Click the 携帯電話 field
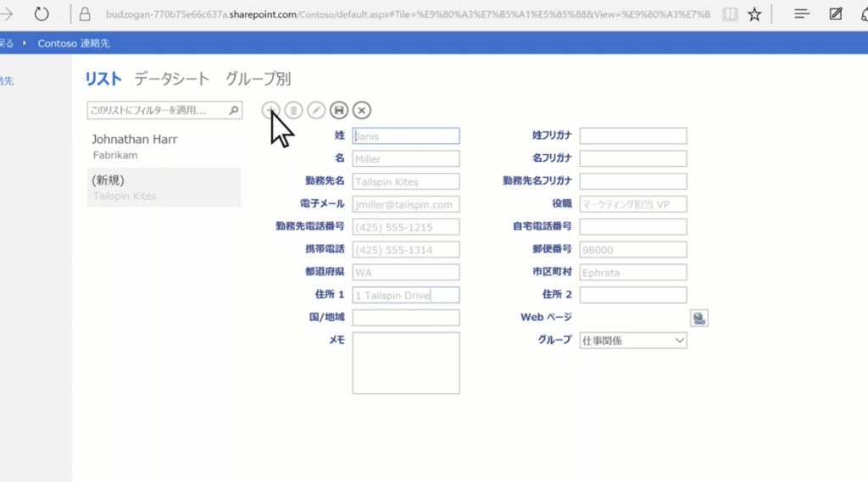Image resolution: width=868 pixels, height=482 pixels. click(x=406, y=250)
